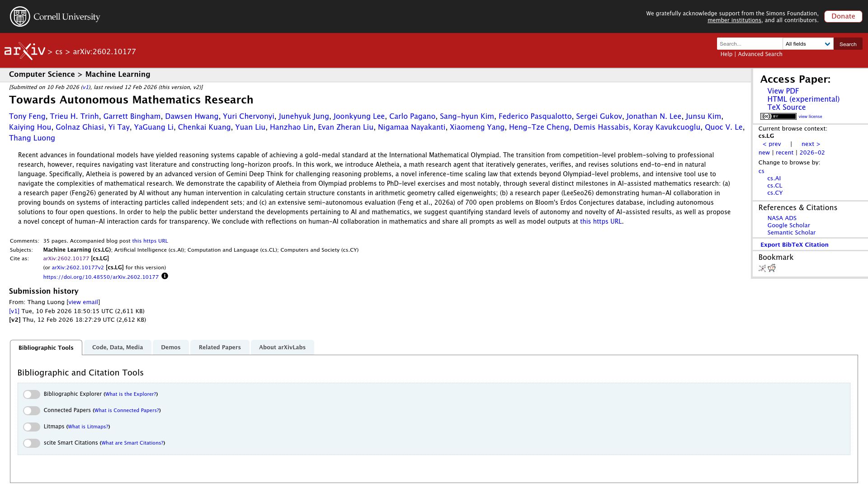This screenshot has height=488, width=868.
Task: Open the DOI info icon
Action: 165,276
